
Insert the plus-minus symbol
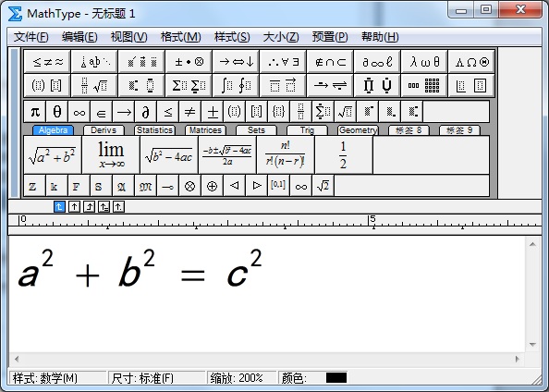pyautogui.click(x=213, y=112)
